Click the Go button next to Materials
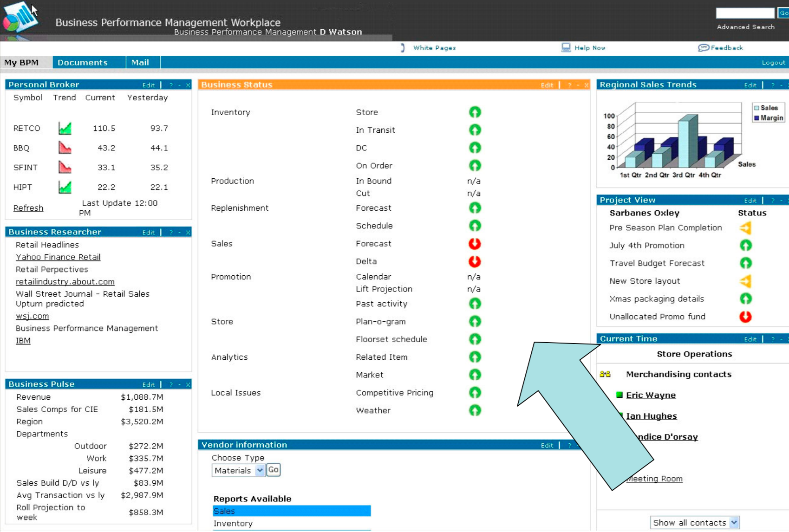Viewport: 789px width, 532px height. pos(273,470)
